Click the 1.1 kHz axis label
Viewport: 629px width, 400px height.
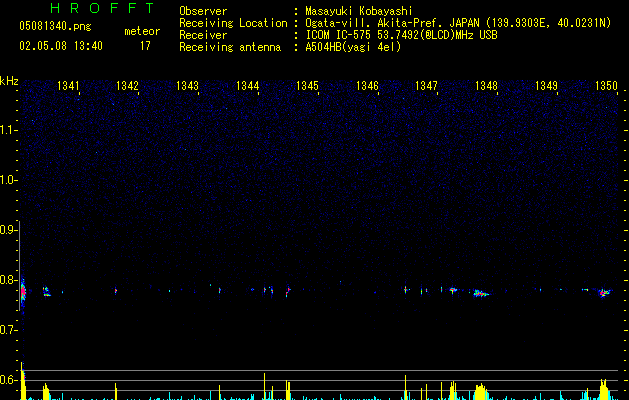click(8, 130)
